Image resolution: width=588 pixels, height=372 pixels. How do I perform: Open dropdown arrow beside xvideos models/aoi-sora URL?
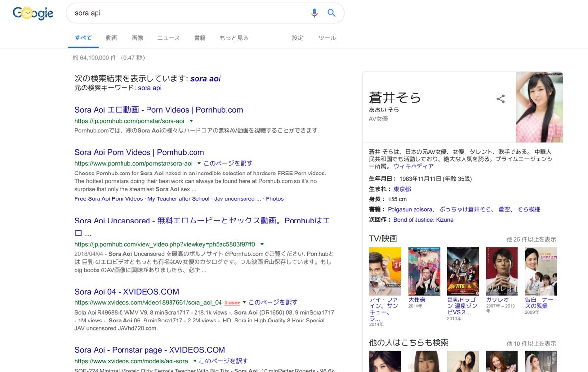195,361
